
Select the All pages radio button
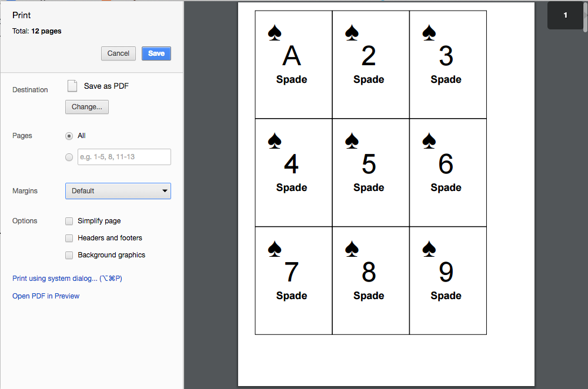69,136
